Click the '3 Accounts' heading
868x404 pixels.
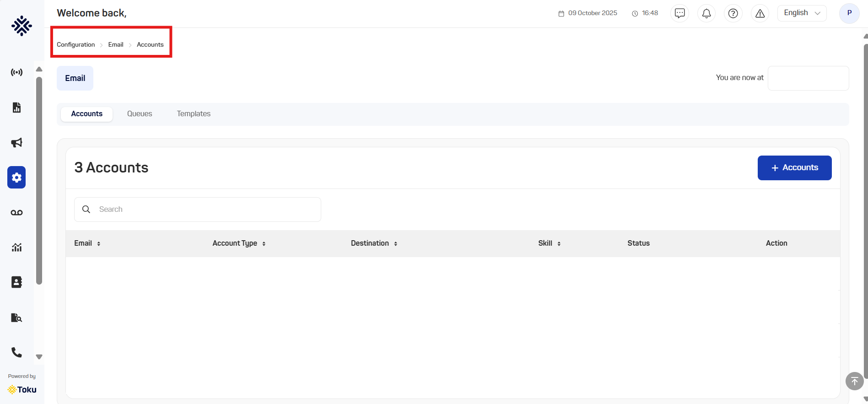click(x=111, y=168)
